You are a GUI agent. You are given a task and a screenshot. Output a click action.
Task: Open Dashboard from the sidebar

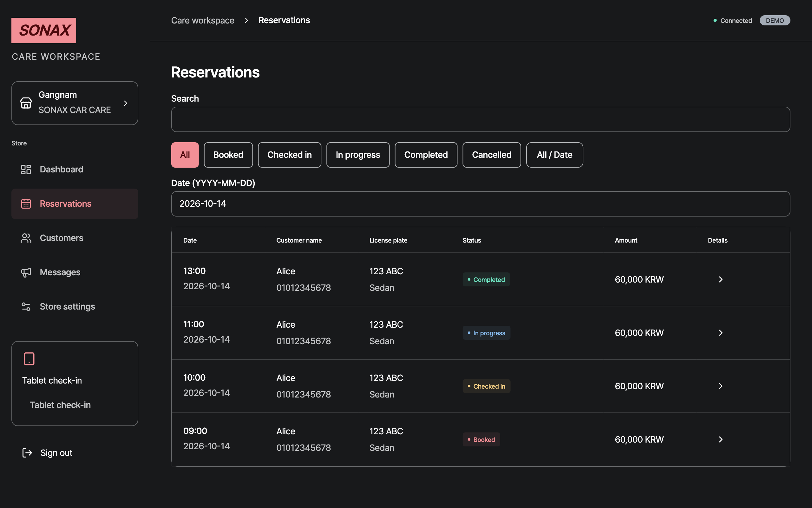click(75, 169)
